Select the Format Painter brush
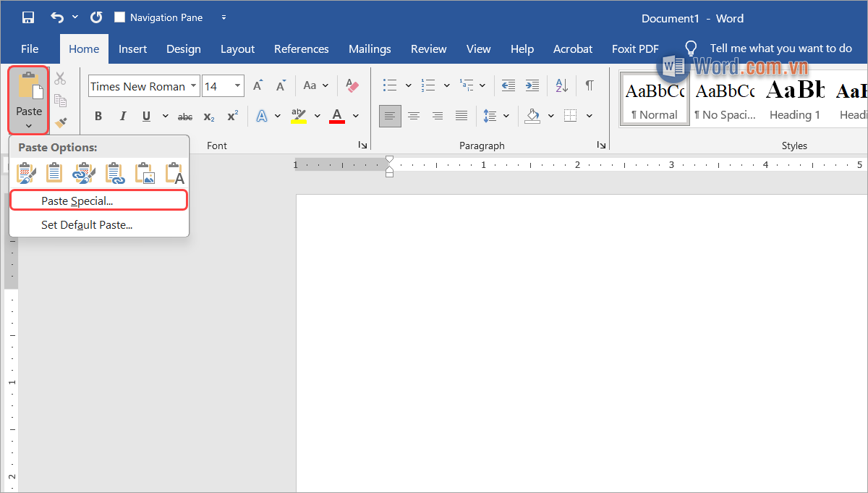Viewport: 868px width, 493px height. click(x=61, y=122)
